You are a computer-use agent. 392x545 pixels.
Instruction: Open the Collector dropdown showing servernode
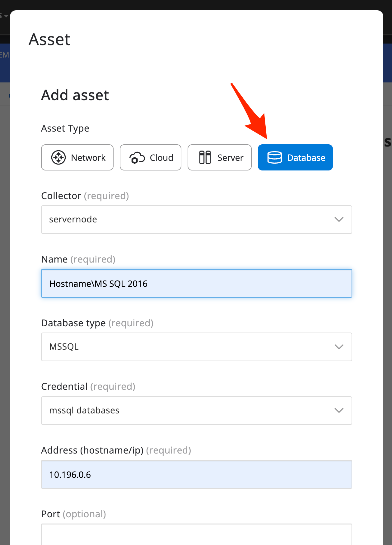(187, 219)
